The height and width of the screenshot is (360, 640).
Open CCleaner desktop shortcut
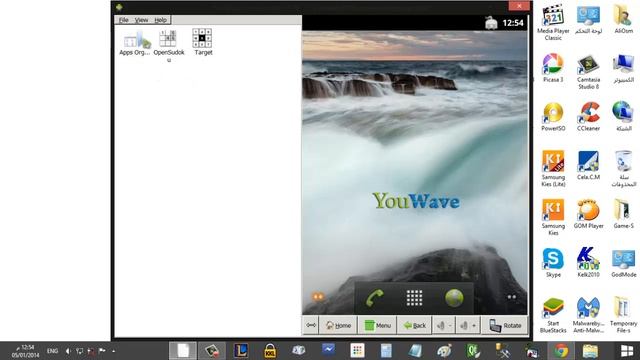click(588, 116)
